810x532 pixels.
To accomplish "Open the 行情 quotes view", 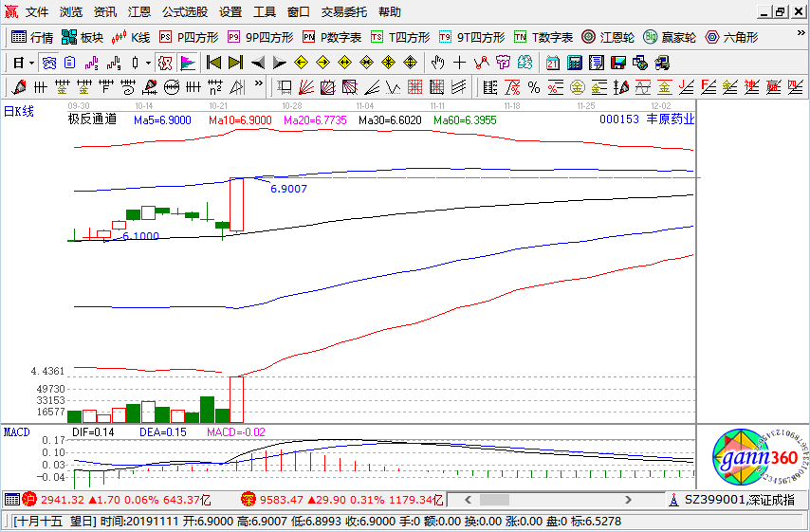I will (x=32, y=37).
